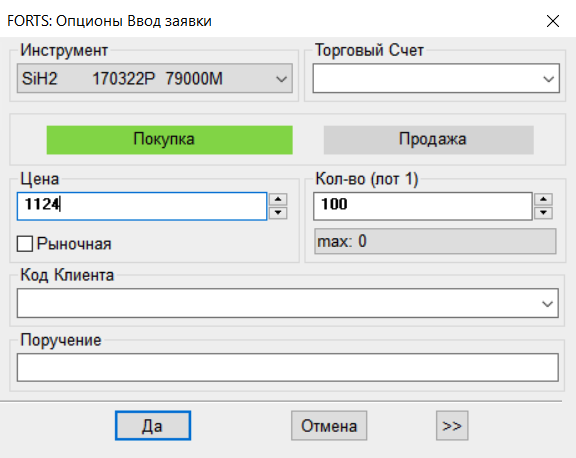Enable the Рыночная market order checkbox
This screenshot has width=576, height=458.
25,244
